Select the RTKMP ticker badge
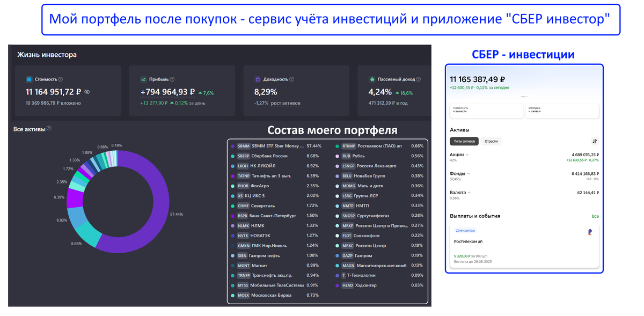Image resolution: width=644 pixels, height=316 pixels. pos(349,146)
